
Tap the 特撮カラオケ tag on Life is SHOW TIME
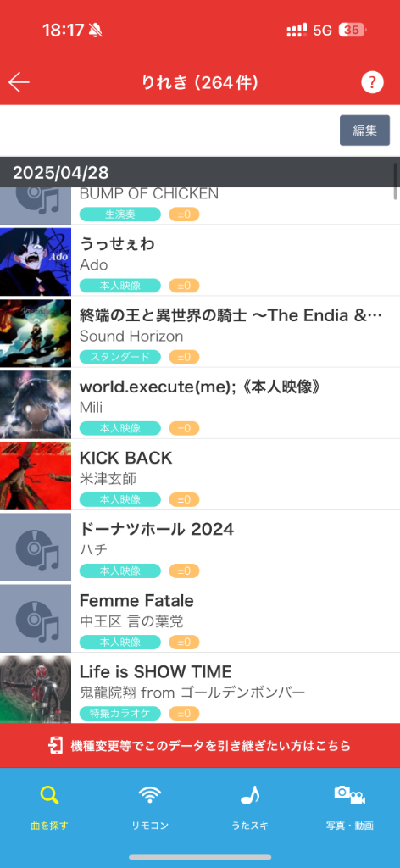pyautogui.click(x=120, y=714)
